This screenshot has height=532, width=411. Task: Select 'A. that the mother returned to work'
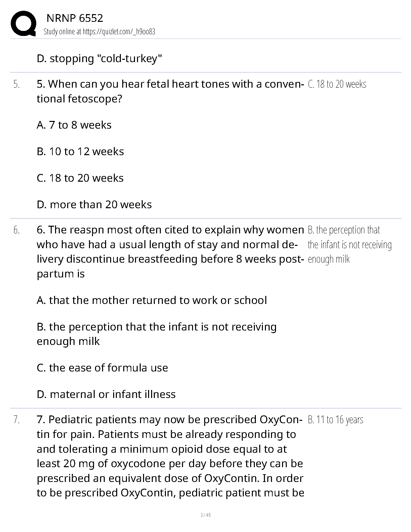[151, 300]
